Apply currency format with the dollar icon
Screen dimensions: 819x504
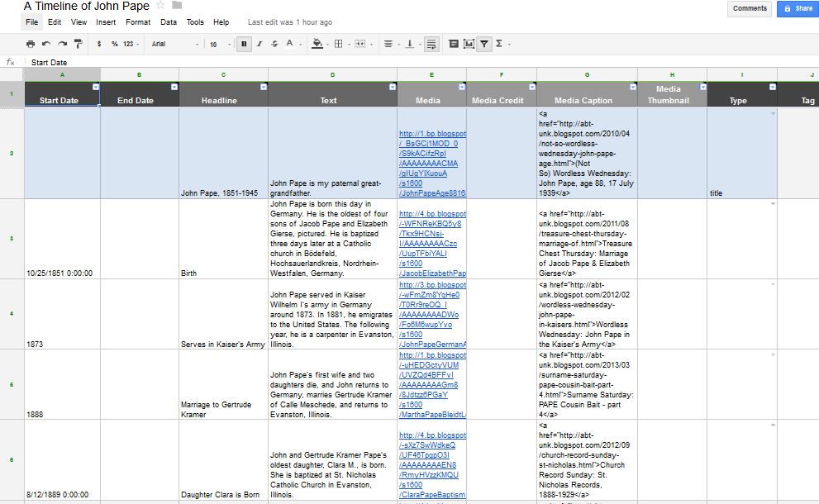(x=99, y=44)
